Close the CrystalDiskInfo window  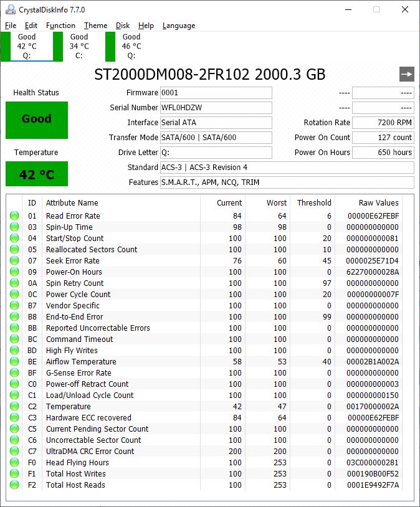pyautogui.click(x=405, y=10)
